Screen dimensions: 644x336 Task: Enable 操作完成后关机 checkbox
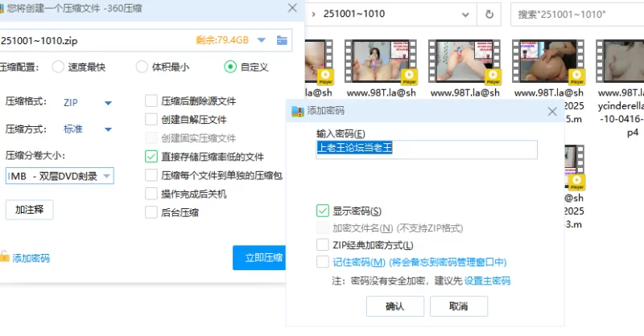tap(151, 194)
